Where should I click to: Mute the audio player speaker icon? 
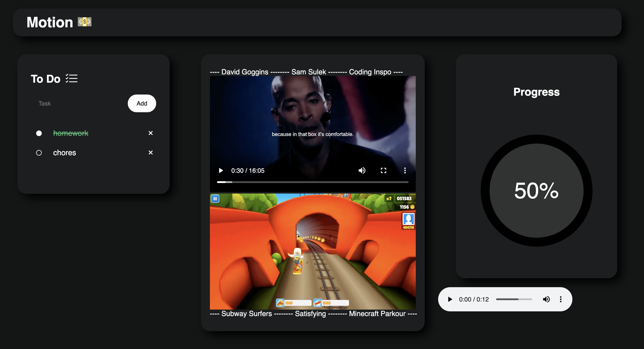tap(546, 299)
